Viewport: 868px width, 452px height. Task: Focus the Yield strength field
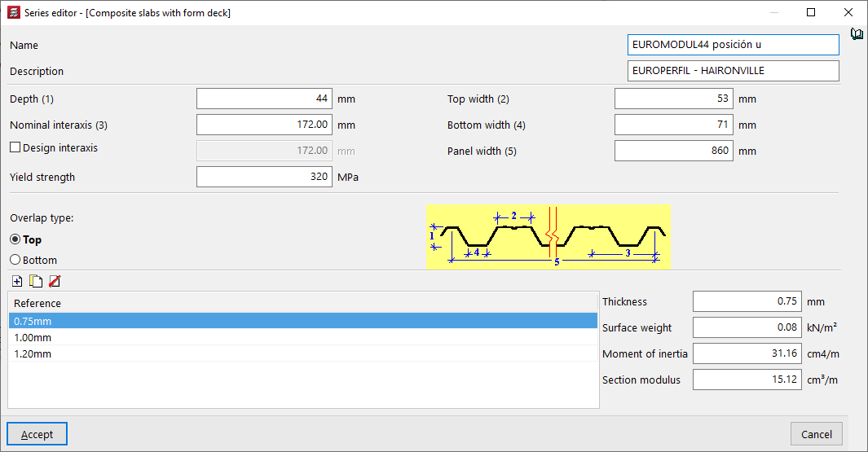click(x=264, y=177)
